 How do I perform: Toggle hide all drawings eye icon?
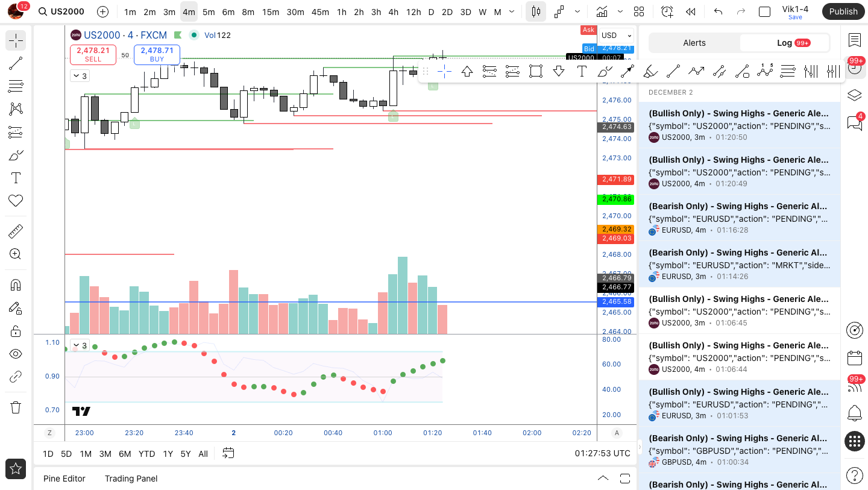point(16,354)
